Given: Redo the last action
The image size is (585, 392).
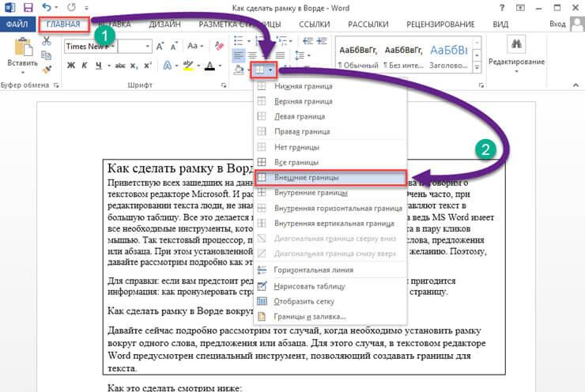Looking at the screenshot, I should 71,7.
